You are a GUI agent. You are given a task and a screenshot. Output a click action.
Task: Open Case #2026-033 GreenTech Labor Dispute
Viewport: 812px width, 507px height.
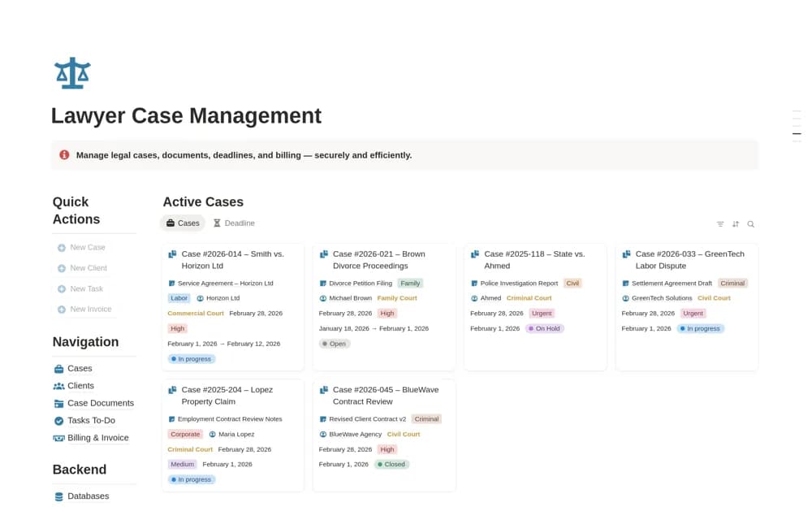(x=689, y=260)
